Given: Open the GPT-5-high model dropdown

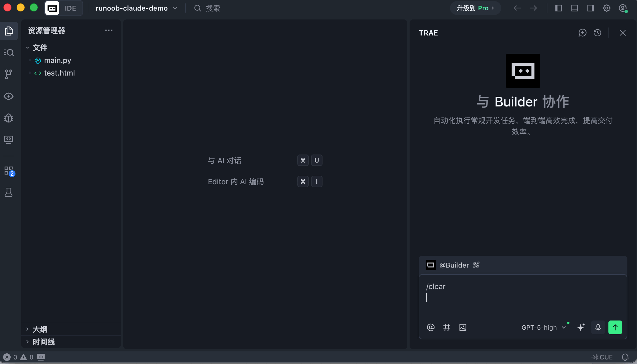Looking at the screenshot, I should click(x=543, y=327).
